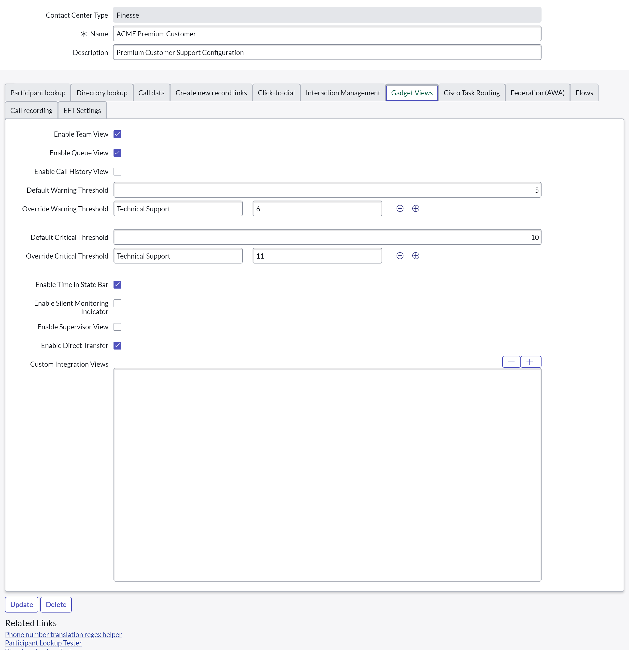
Task: Open Override Critical Threshold Technical Support dropdown
Action: (178, 256)
